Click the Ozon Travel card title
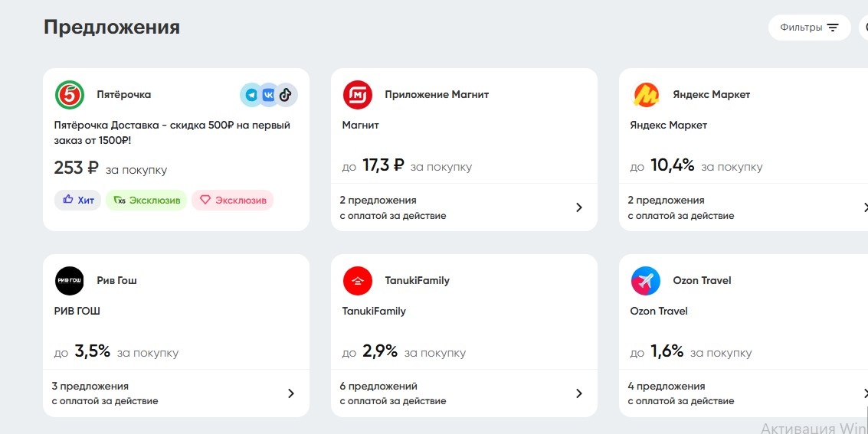The height and width of the screenshot is (434, 868). (702, 280)
